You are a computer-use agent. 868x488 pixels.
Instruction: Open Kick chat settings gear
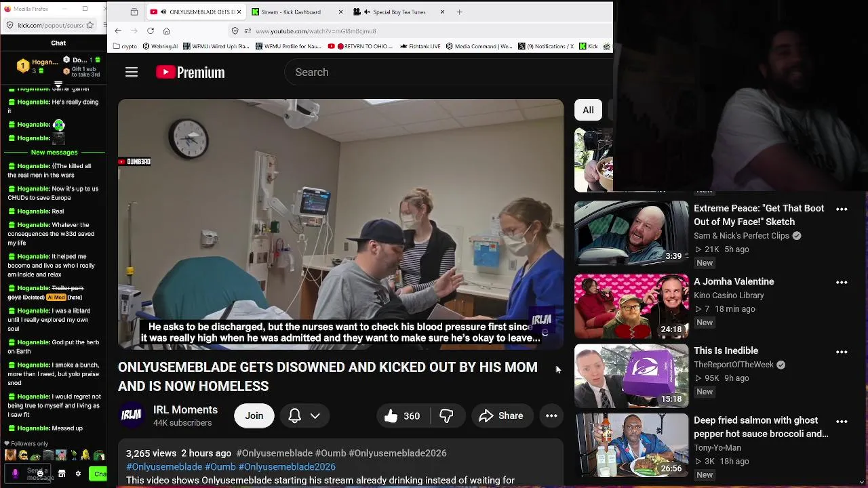coord(78,474)
